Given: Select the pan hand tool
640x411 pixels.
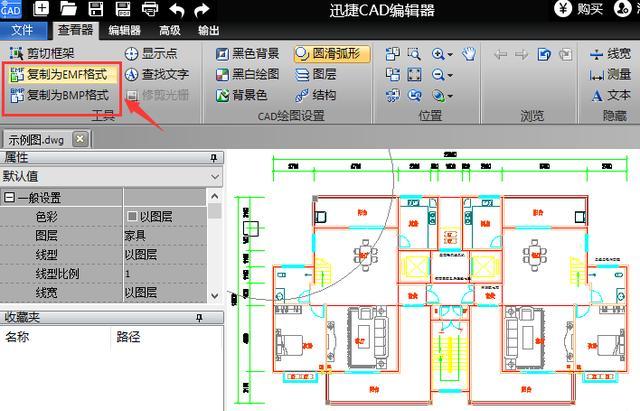Looking at the screenshot, I should tap(469, 53).
